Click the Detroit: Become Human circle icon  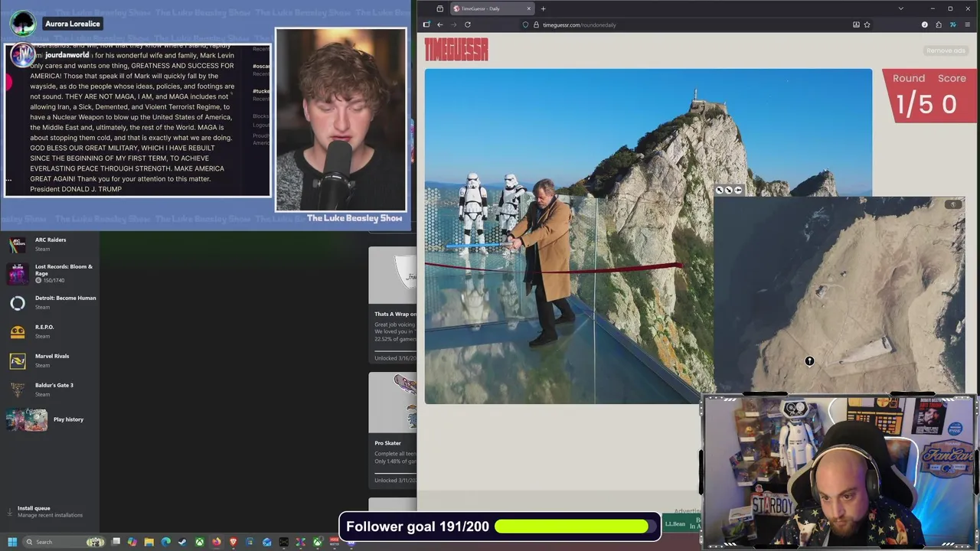click(x=18, y=303)
